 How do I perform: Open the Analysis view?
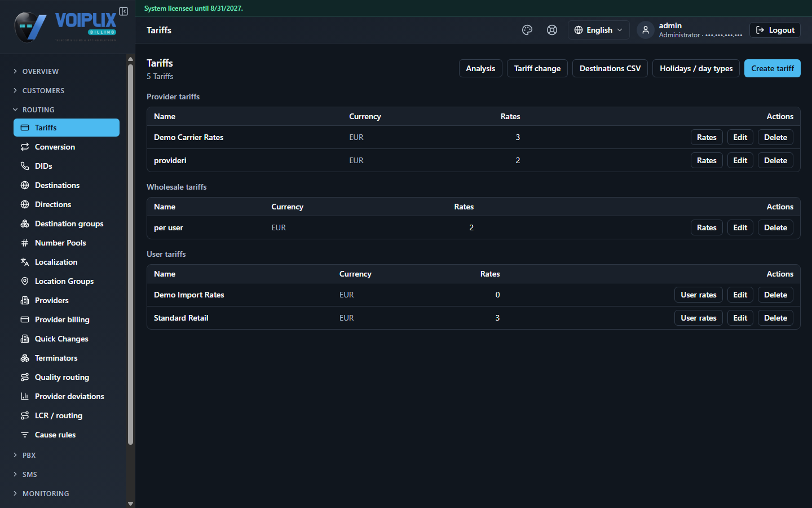click(480, 68)
